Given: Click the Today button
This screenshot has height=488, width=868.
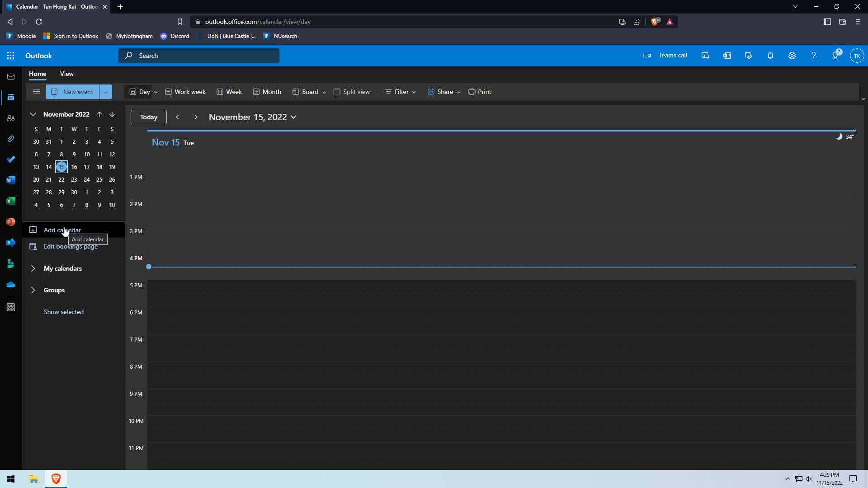Looking at the screenshot, I should (x=148, y=117).
